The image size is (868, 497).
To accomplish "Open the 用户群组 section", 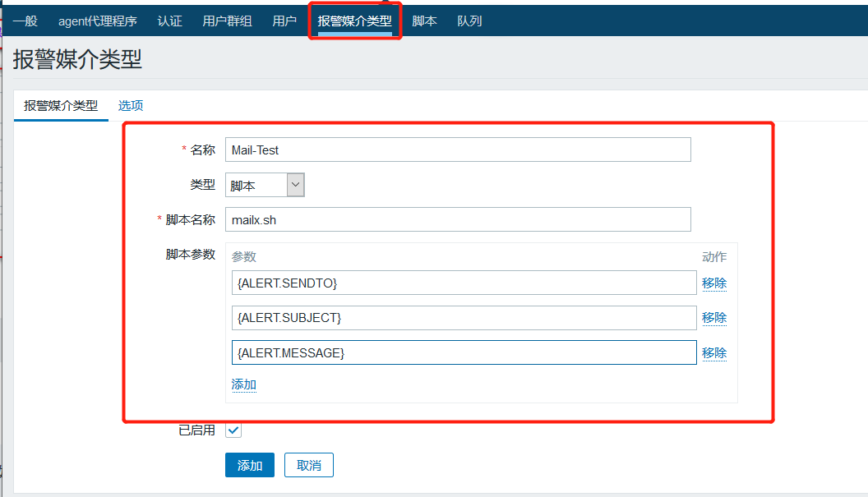I will [x=227, y=21].
